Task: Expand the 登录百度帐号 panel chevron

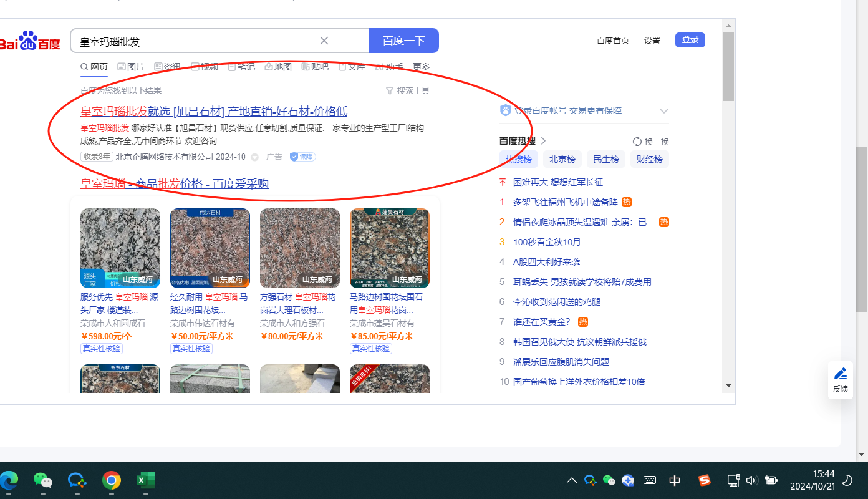Action: pos(663,111)
